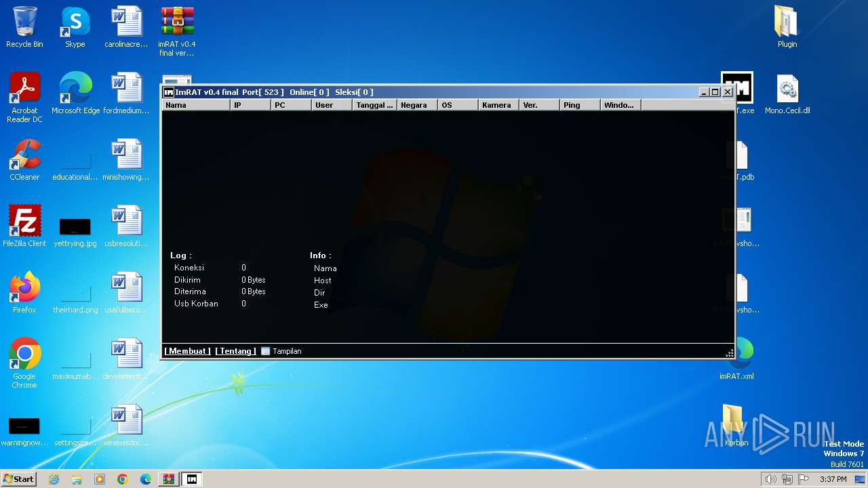Screen dimensions: 868x488
Task: Click the imRAT taskbar button
Action: tap(192, 479)
